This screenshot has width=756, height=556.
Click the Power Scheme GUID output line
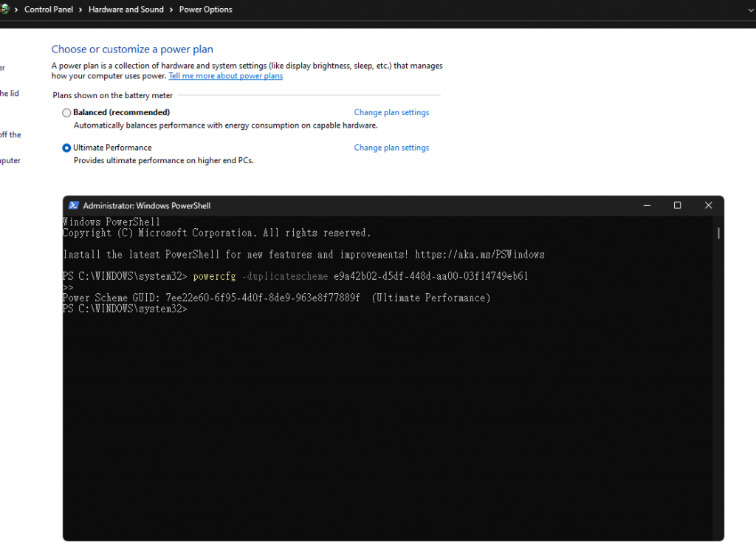point(277,298)
